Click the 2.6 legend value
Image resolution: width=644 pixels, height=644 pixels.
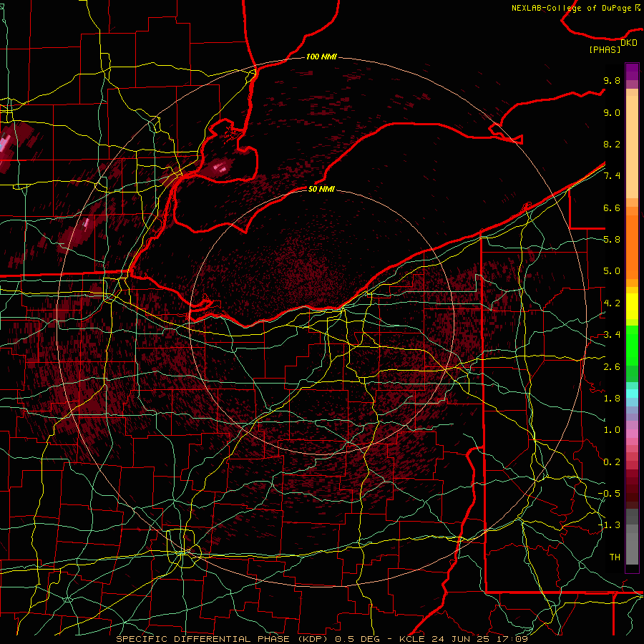point(612,367)
